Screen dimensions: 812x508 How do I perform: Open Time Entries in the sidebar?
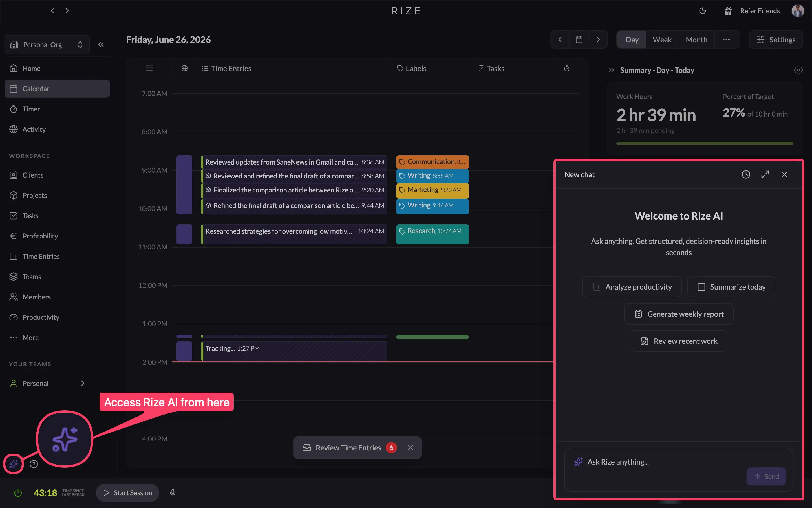pyautogui.click(x=57, y=256)
